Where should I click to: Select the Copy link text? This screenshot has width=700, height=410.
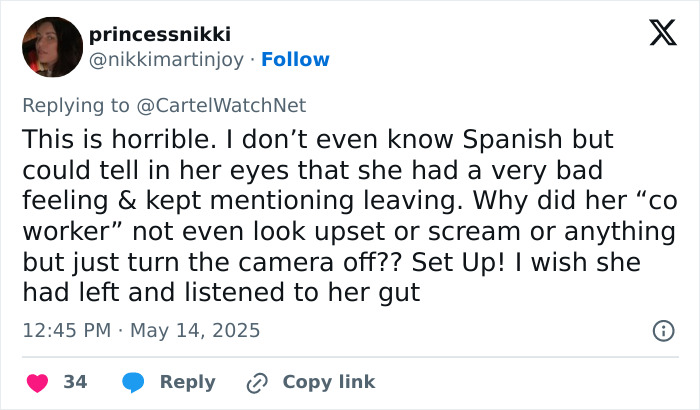tap(329, 382)
